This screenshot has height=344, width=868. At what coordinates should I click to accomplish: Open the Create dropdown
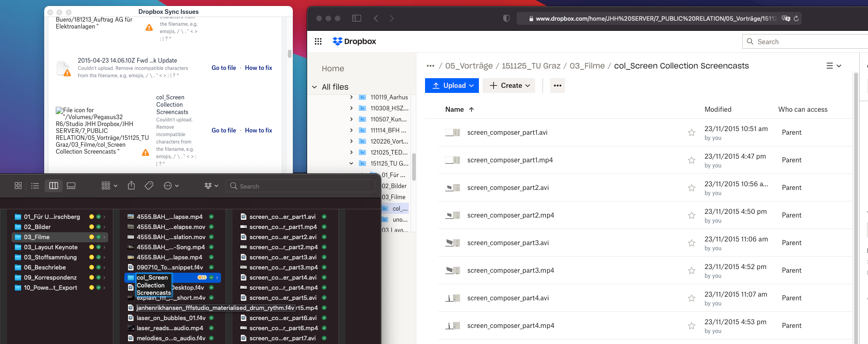coord(509,86)
